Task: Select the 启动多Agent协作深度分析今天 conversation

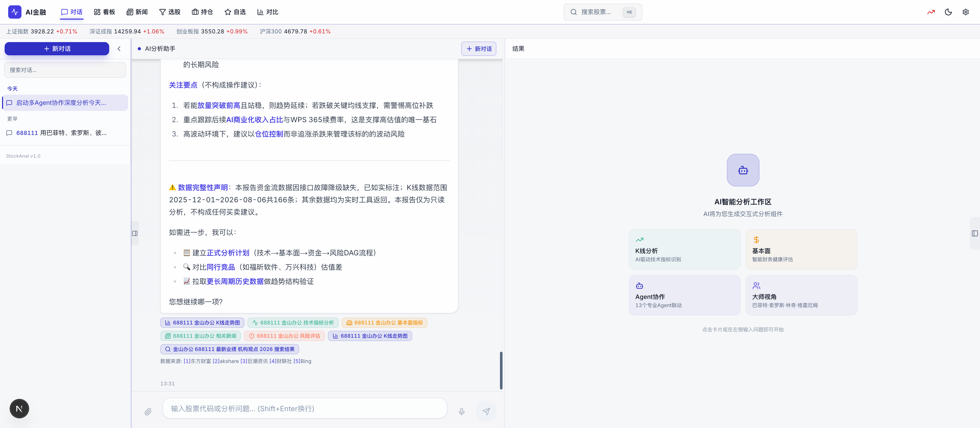Action: (65, 103)
